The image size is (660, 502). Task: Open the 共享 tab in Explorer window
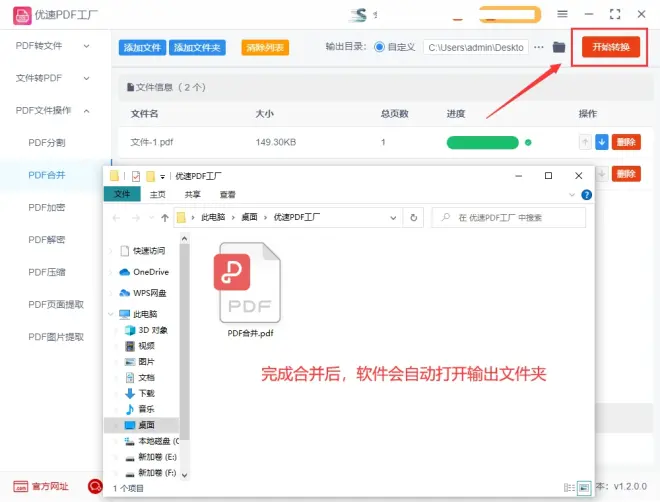(x=193, y=194)
